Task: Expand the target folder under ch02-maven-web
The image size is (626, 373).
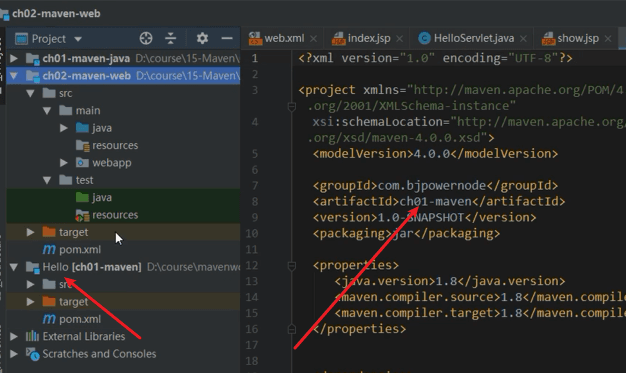Action: 30,232
